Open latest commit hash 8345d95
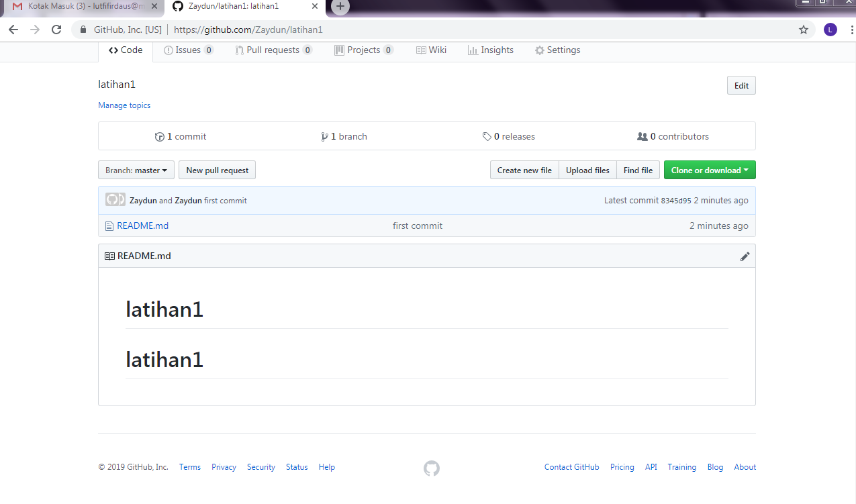The height and width of the screenshot is (504, 856). [676, 201]
